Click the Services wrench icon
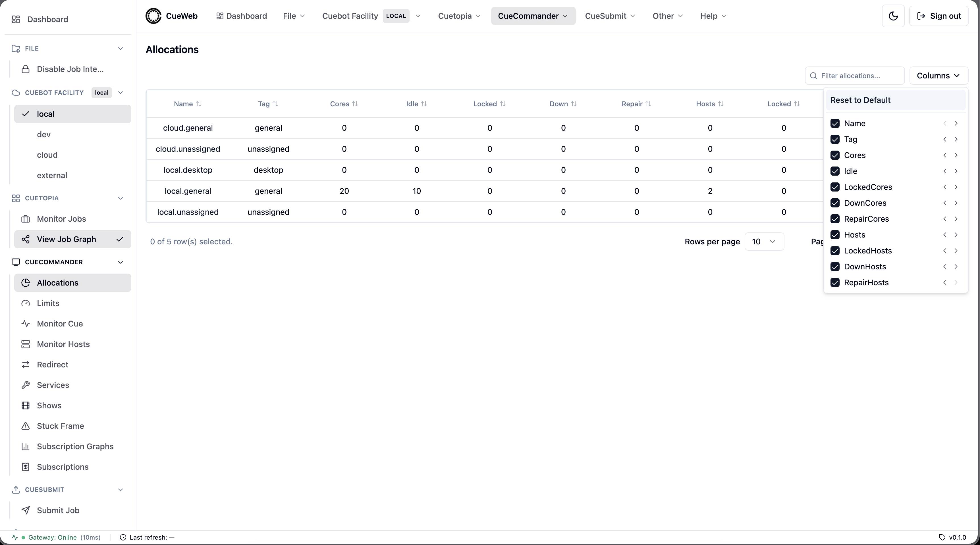The width and height of the screenshot is (980, 545). click(x=26, y=385)
